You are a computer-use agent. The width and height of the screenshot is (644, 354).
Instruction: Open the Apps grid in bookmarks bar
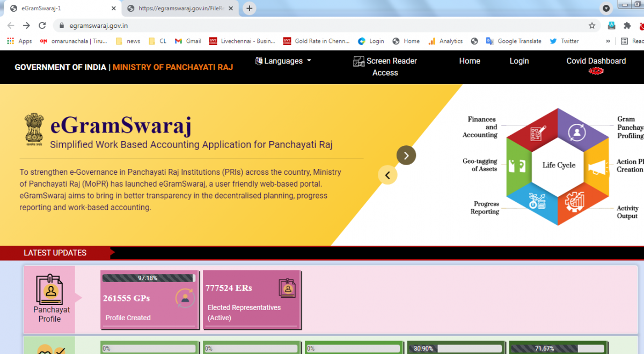coord(19,41)
